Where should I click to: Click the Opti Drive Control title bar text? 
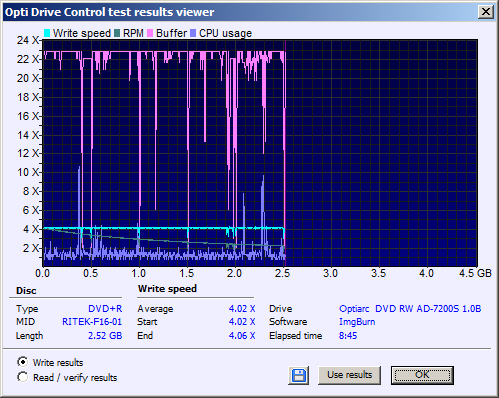(x=109, y=12)
